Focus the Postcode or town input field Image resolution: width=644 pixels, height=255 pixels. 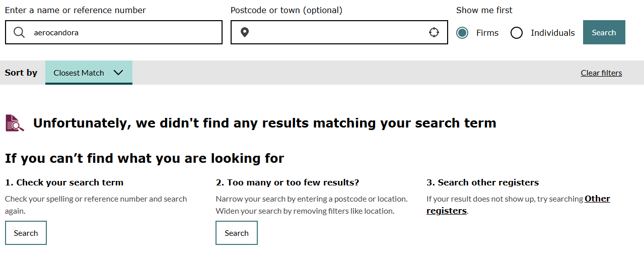337,33
